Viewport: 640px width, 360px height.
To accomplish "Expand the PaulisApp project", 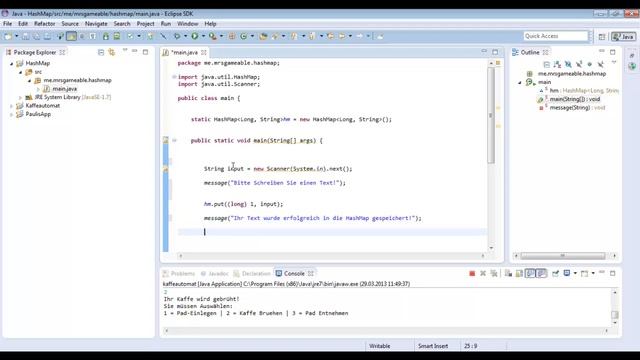I will [11, 115].
